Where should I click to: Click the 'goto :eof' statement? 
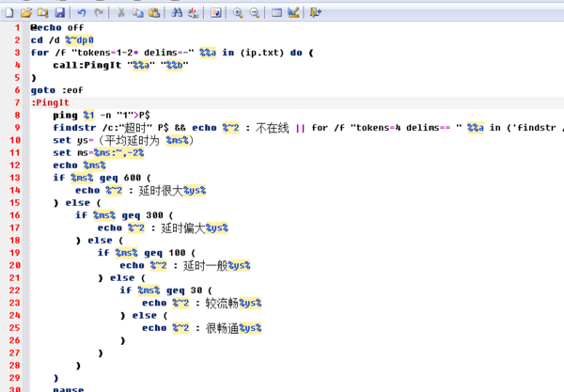pos(55,90)
